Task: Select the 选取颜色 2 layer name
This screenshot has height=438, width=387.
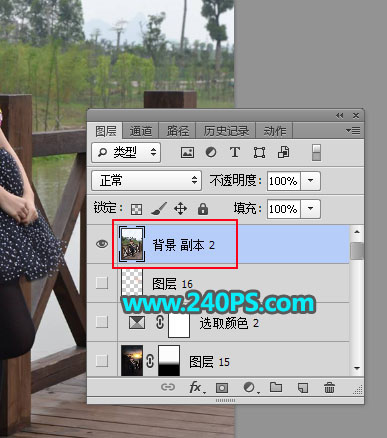Action: [x=229, y=323]
